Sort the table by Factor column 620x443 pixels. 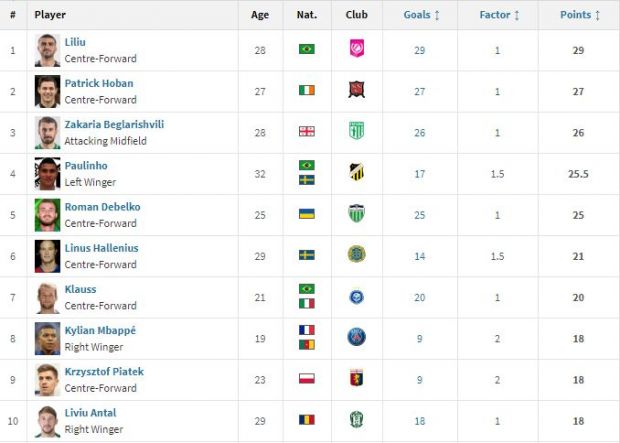coord(499,15)
